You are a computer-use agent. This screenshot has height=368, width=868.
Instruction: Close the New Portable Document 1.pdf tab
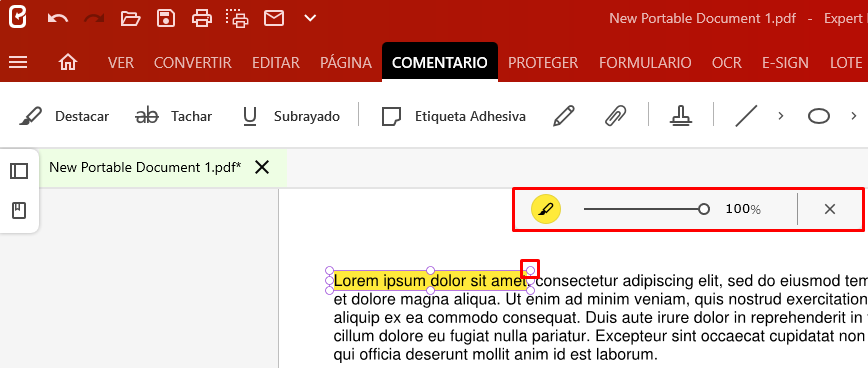click(x=262, y=167)
